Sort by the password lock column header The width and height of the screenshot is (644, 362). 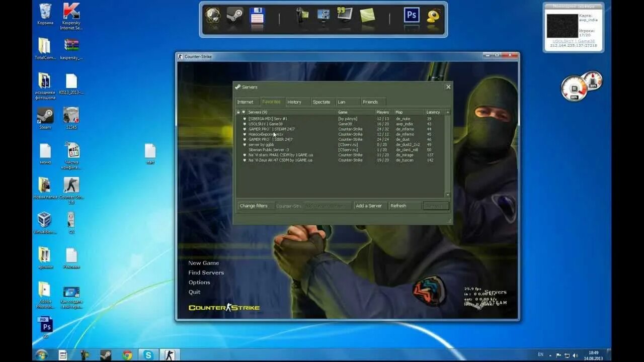click(238, 112)
